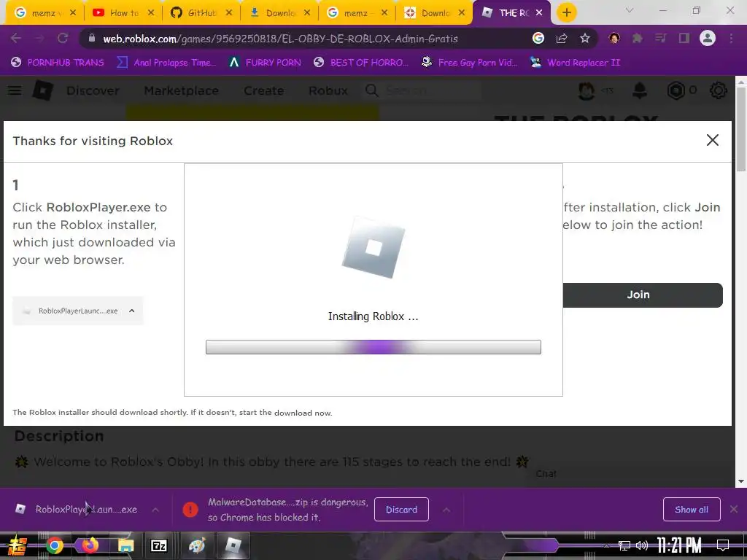
Task: Open Firefox from the taskbar
Action: (90, 545)
